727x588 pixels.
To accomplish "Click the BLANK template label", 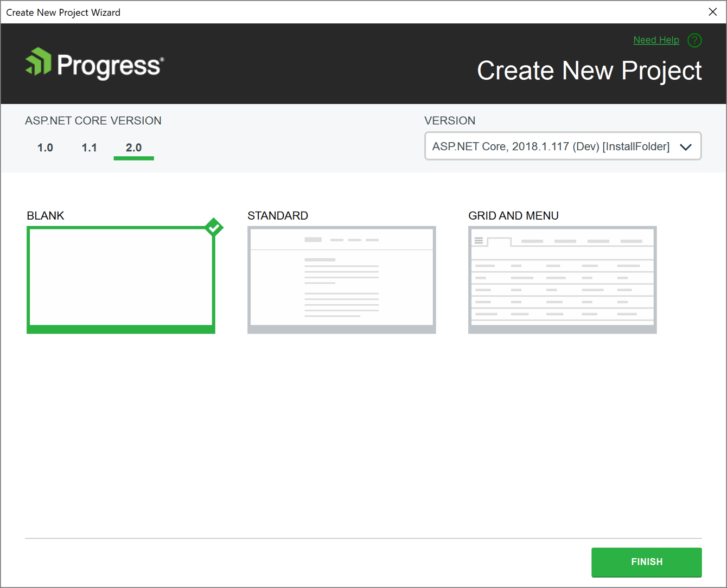I will 46,215.
